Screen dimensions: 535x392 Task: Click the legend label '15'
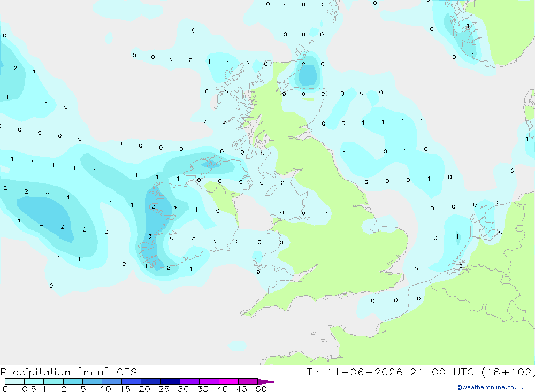click(x=125, y=389)
